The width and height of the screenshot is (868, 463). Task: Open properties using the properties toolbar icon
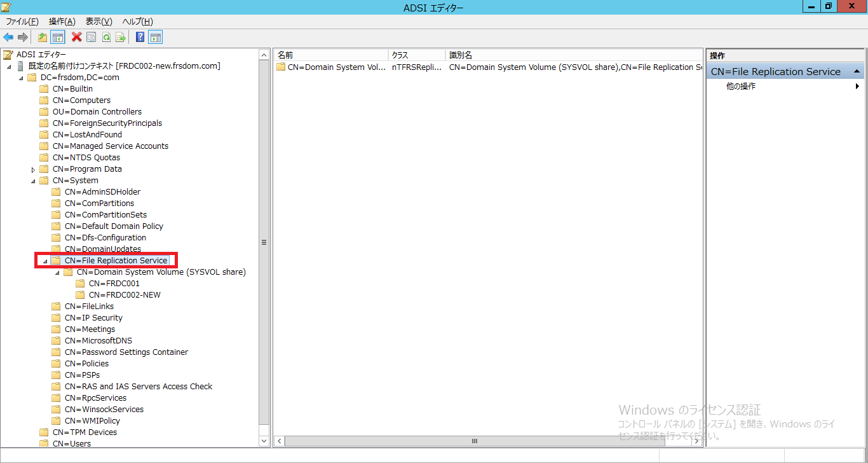click(x=91, y=37)
